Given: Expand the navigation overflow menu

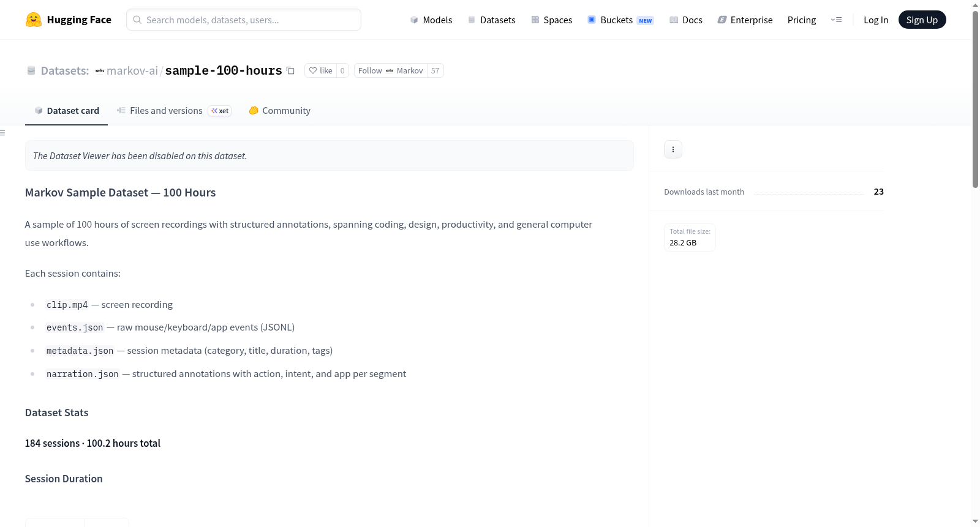Looking at the screenshot, I should 837,20.
